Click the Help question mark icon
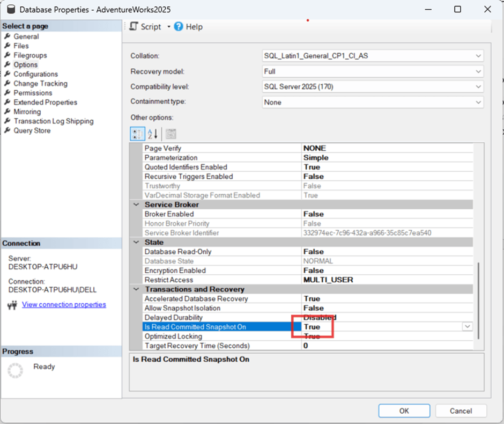The image size is (504, 424). (179, 26)
